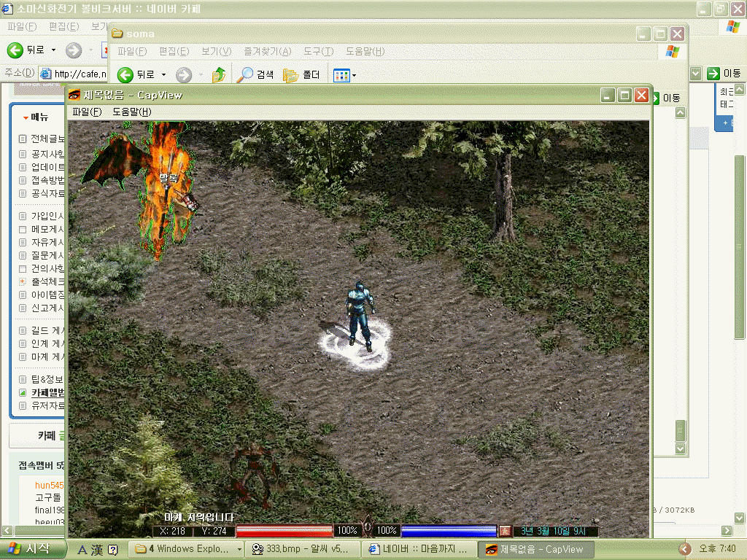
Task: Open the soma window folder icon menu
Action: coord(117,34)
